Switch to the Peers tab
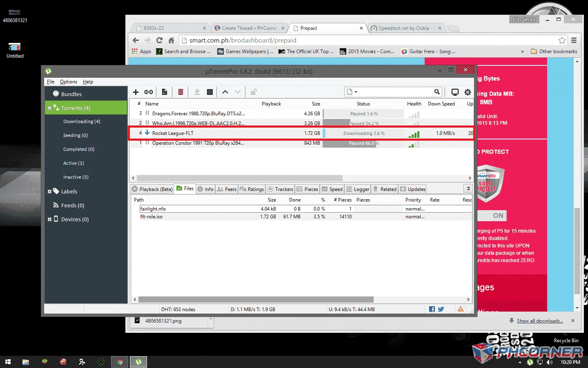 click(227, 189)
